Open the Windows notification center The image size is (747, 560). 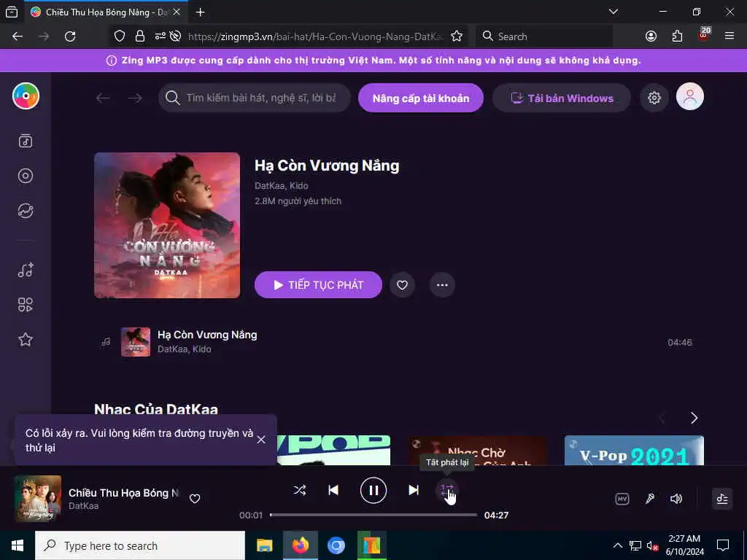coord(723,545)
